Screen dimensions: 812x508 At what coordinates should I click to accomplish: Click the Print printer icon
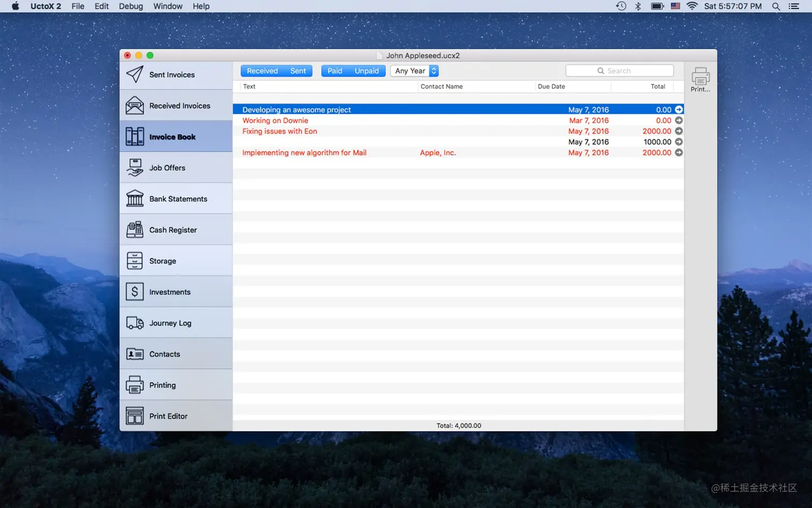click(700, 76)
